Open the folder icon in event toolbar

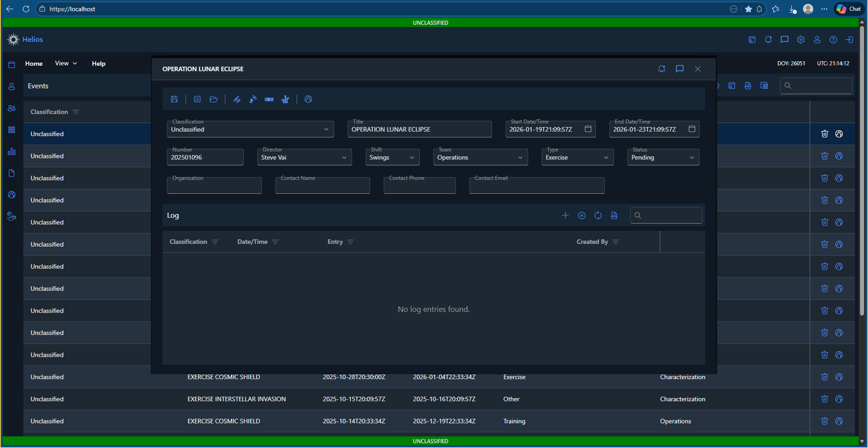click(213, 99)
